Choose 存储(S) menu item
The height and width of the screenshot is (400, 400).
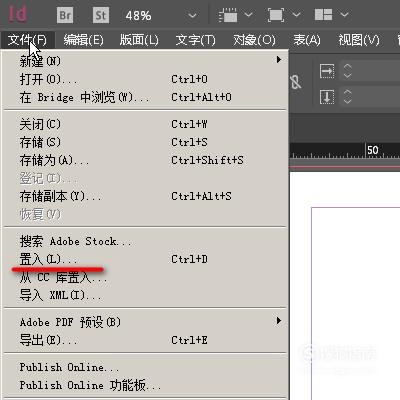pos(145,142)
